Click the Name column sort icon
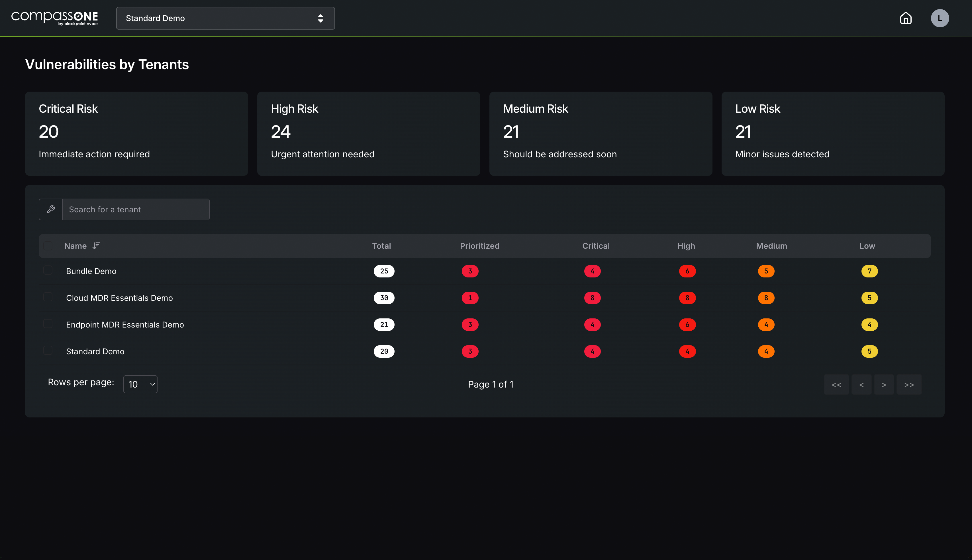The height and width of the screenshot is (560, 972). 96,246
